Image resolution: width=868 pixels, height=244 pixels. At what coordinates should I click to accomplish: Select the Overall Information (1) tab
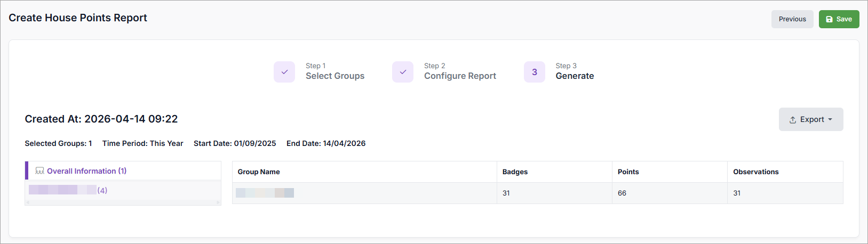(86, 171)
